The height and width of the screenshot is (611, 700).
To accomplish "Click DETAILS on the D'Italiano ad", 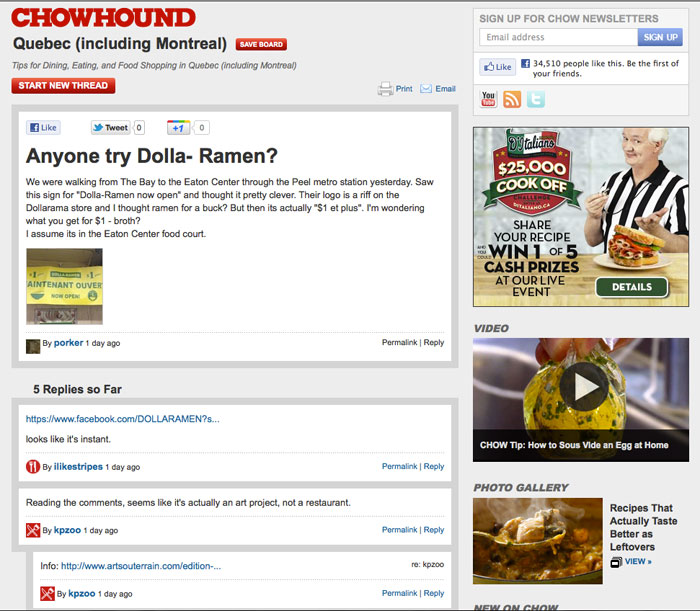I will pyautogui.click(x=632, y=287).
